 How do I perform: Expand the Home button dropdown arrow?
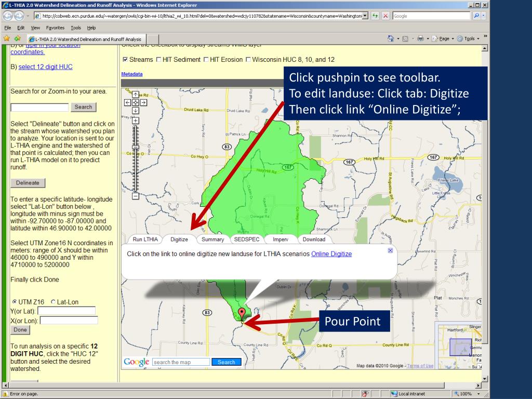click(x=398, y=38)
